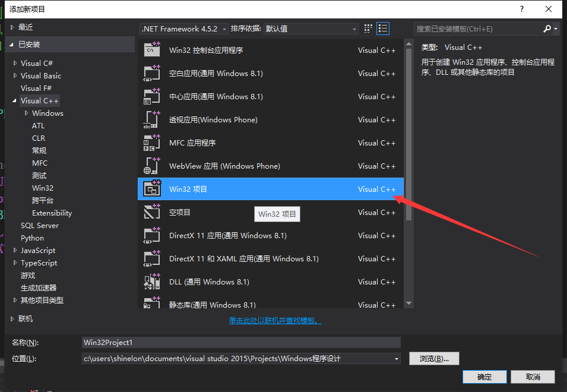This screenshot has width=567, height=392.
Task: Expand the Visual C# tree node
Action: 15,63
